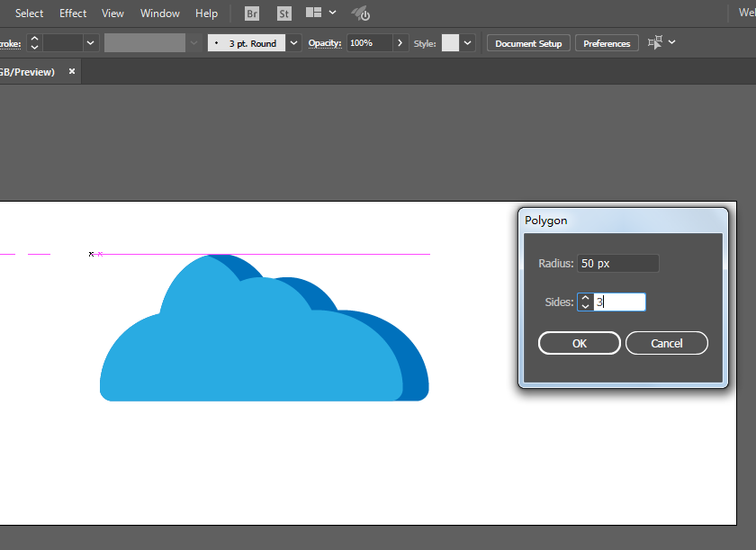The width and height of the screenshot is (756, 550).
Task: Open the Effect menu
Action: pyautogui.click(x=73, y=14)
